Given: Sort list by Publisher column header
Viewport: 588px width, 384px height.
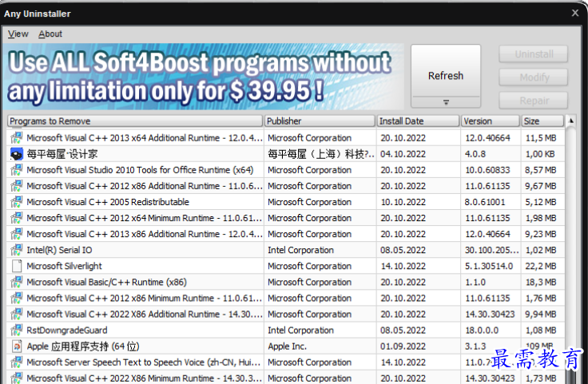Looking at the screenshot, I should 320,121.
